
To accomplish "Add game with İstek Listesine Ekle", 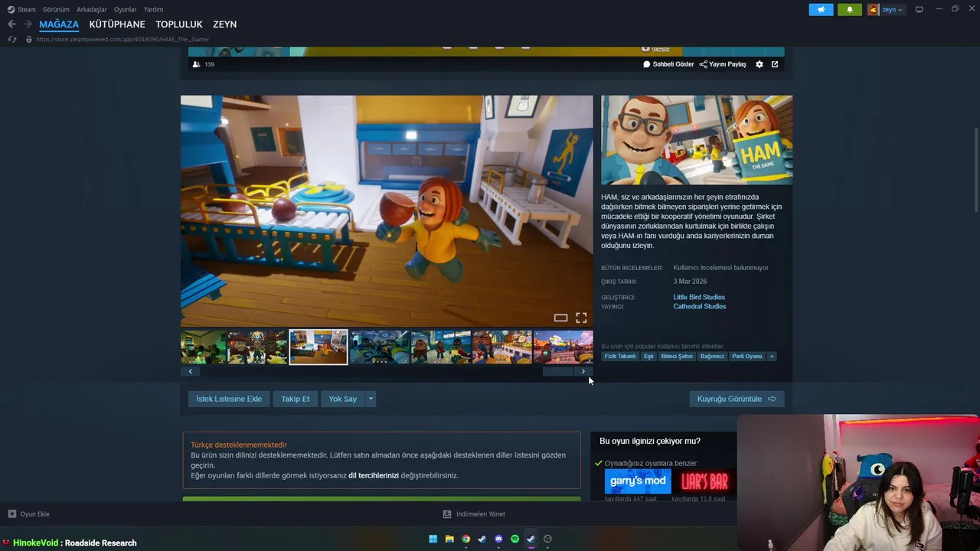I will point(229,399).
